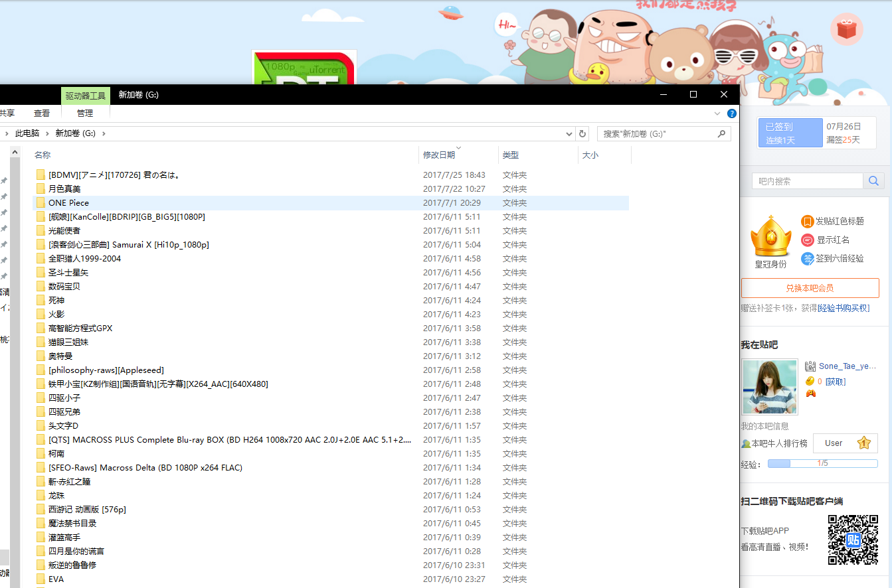Open the address bar history dropdown

[569, 133]
